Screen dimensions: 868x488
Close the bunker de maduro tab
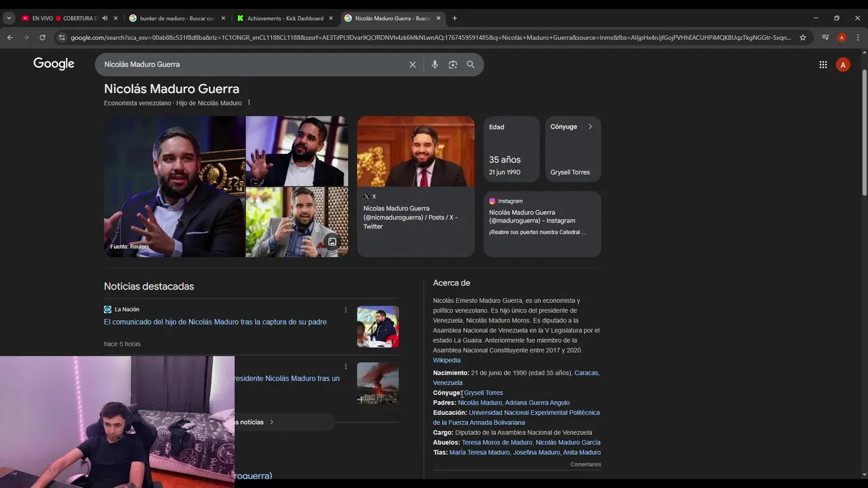point(223,18)
